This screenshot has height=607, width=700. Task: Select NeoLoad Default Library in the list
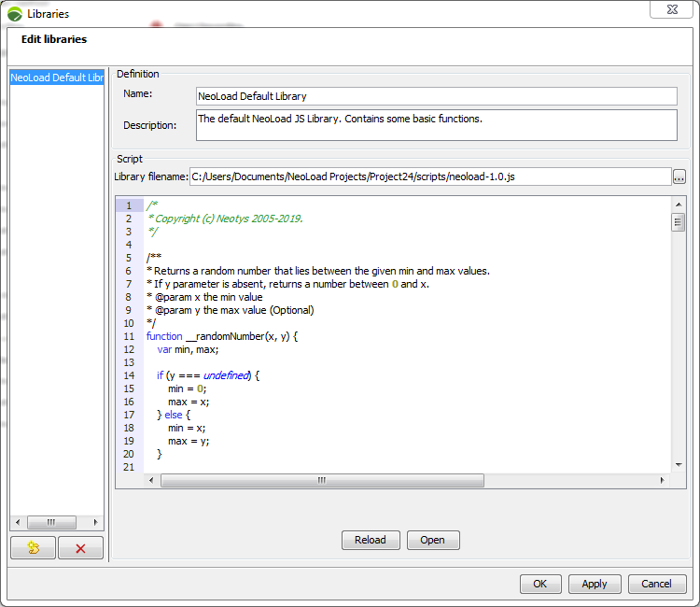pos(56,78)
